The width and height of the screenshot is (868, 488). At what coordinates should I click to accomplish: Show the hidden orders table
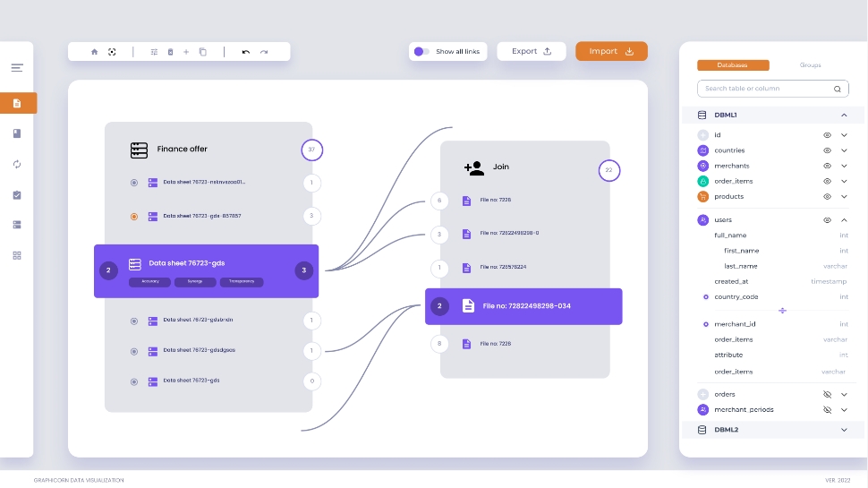(x=827, y=394)
